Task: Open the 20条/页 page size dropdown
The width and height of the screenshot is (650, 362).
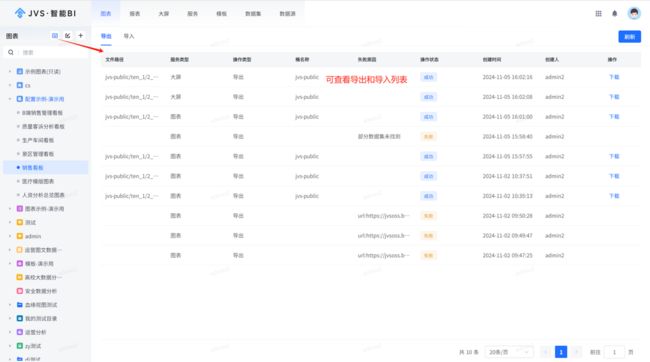Action: 509,352
